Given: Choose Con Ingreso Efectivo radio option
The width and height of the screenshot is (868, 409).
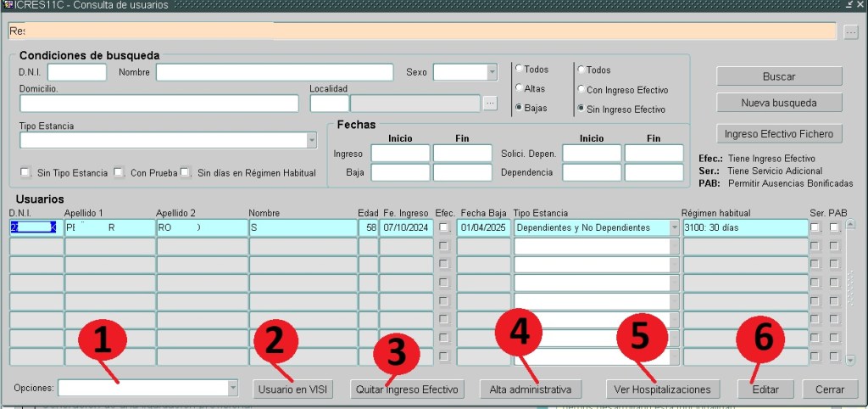Looking at the screenshot, I should [x=581, y=89].
